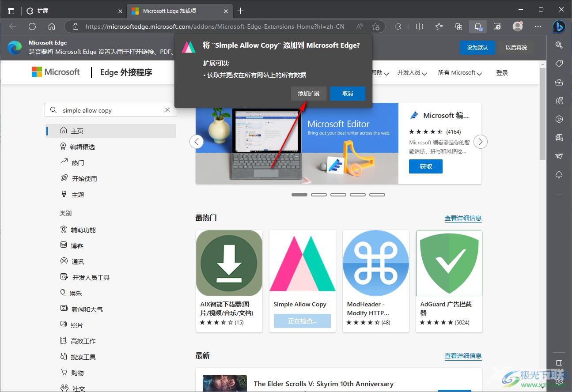
Task: Click the Microsoft logo
Action: tap(56, 72)
